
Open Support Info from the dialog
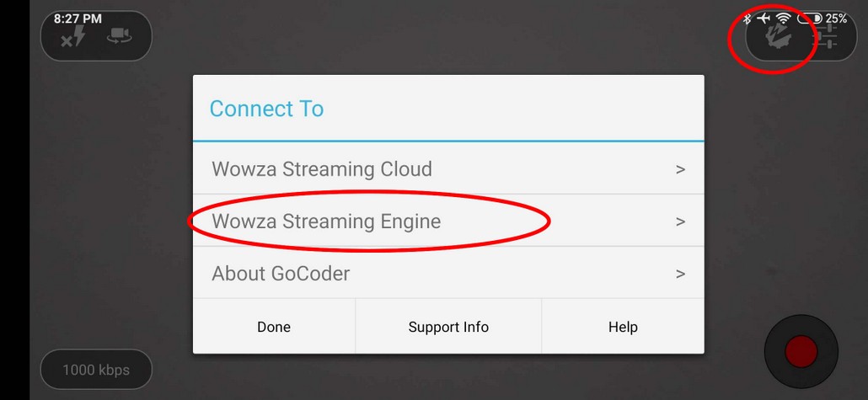click(x=448, y=327)
